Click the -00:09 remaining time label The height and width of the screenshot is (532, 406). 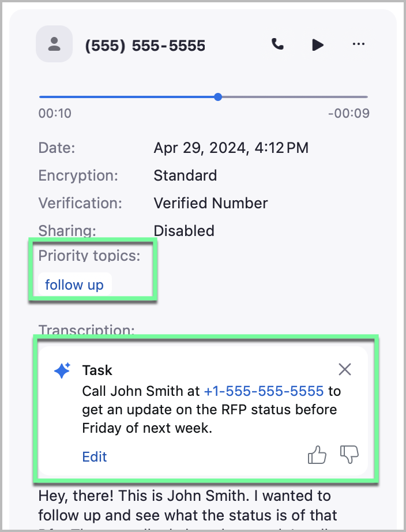click(x=348, y=113)
